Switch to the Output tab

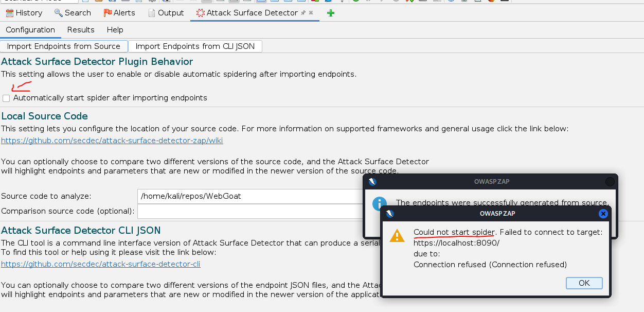tap(166, 13)
